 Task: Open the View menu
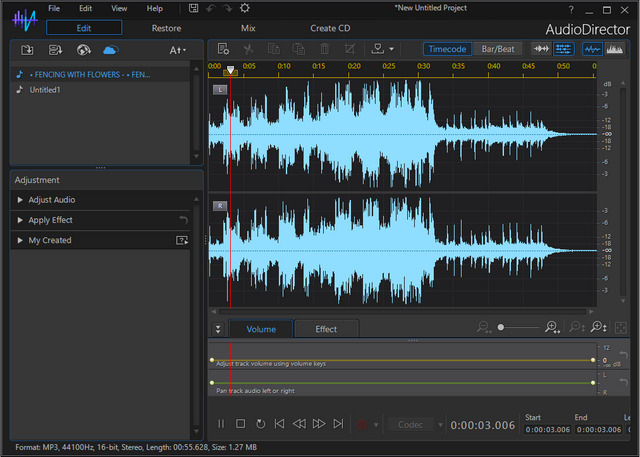119,8
